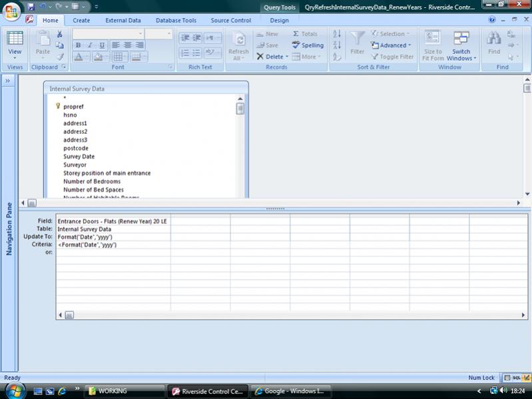Click the Spelling check icon
532x399 pixels.
point(308,45)
